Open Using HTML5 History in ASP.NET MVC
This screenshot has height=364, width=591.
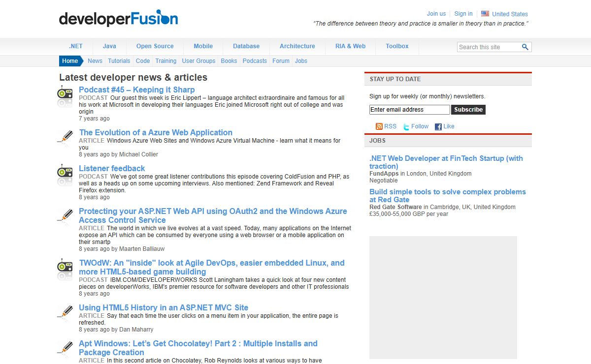(x=164, y=307)
